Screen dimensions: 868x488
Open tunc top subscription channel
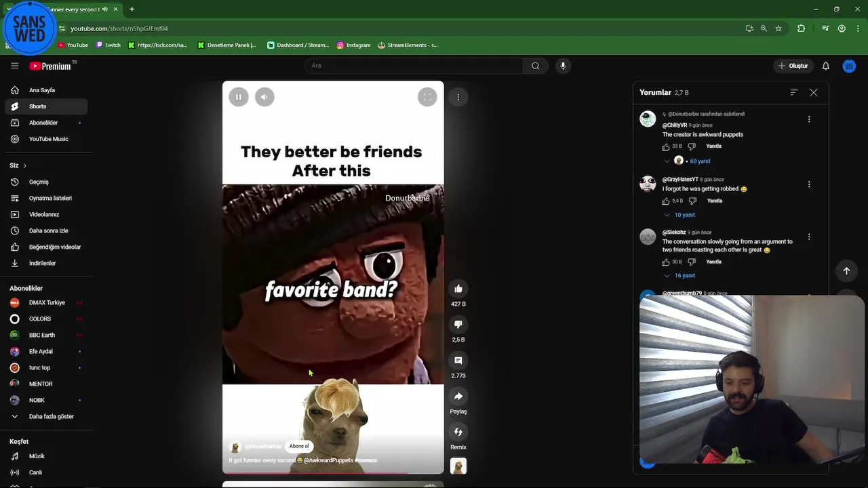[46, 367]
